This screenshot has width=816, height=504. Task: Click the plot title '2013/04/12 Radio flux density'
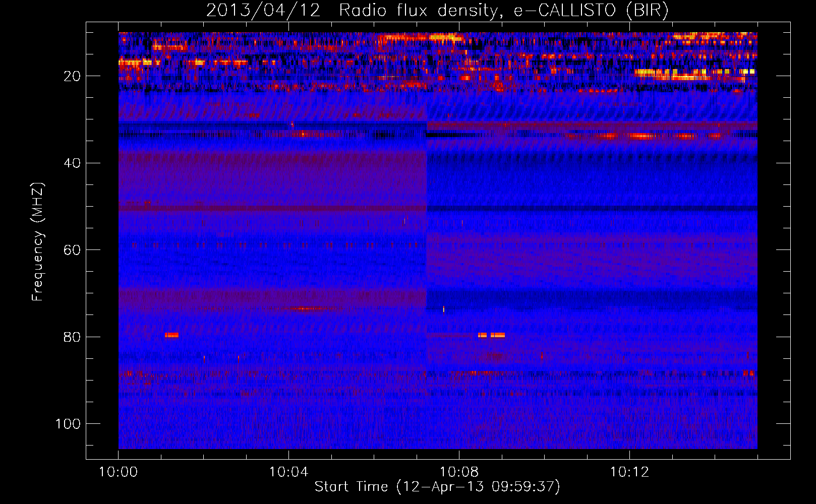437,10
